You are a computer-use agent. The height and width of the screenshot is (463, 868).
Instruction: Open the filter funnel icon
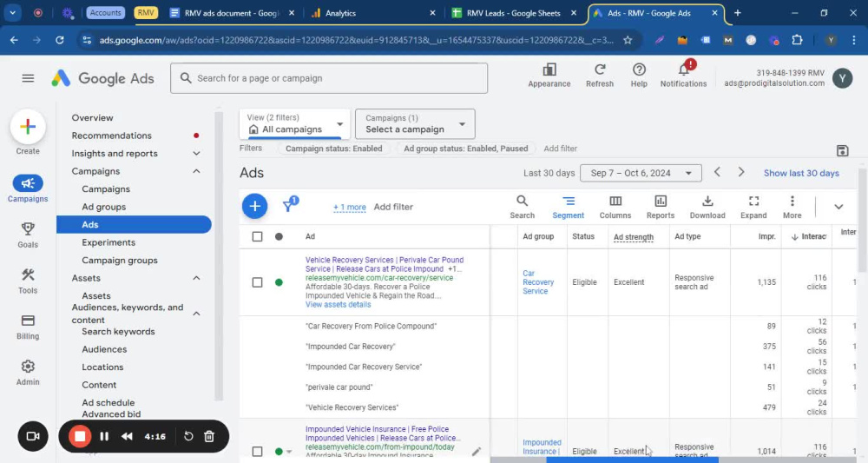(290, 205)
